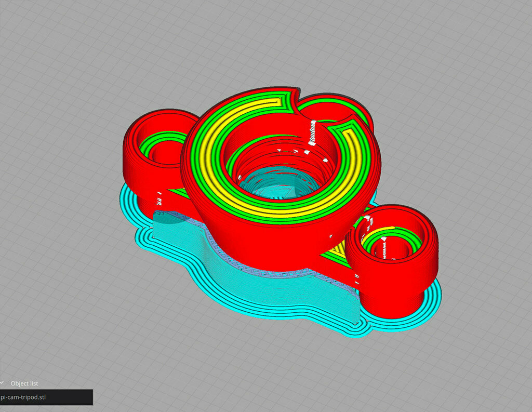Click the Object list heading label
The height and width of the screenshot is (412, 532).
[24, 383]
